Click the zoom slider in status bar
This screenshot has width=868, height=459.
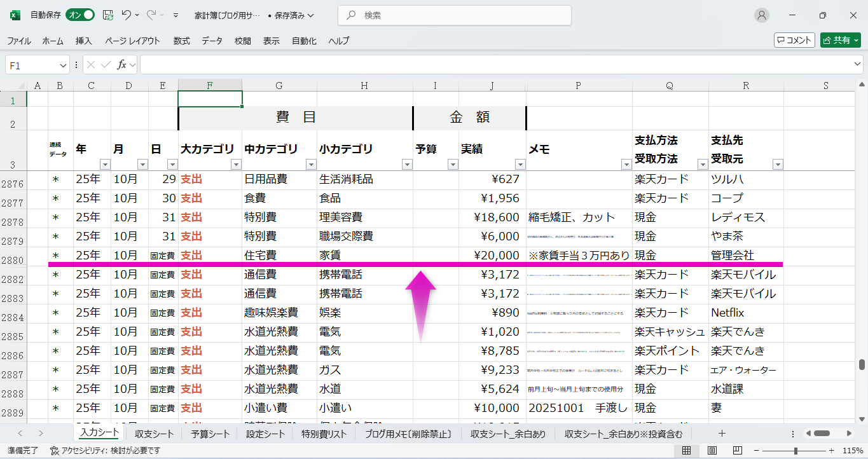point(796,451)
